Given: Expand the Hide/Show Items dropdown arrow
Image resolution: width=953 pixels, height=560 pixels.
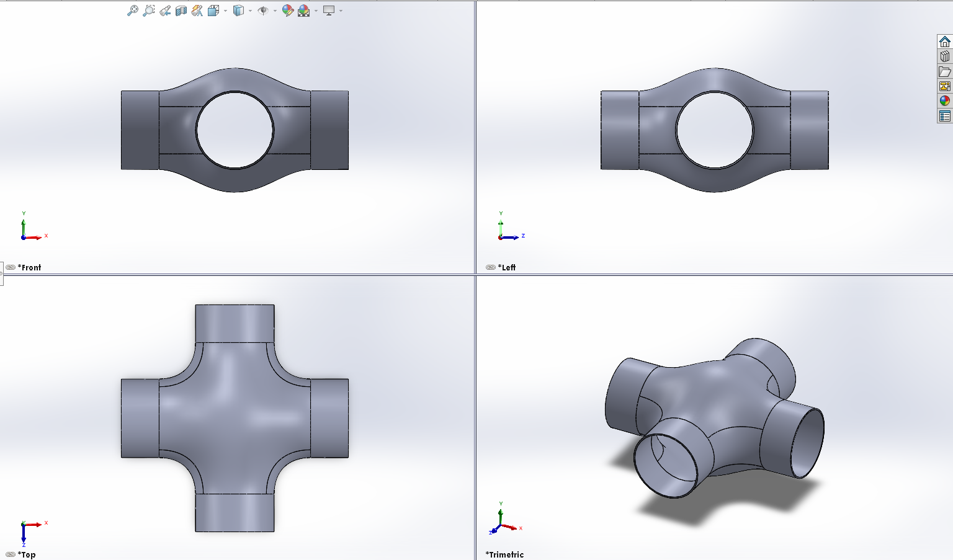Looking at the screenshot, I should pos(275,11).
